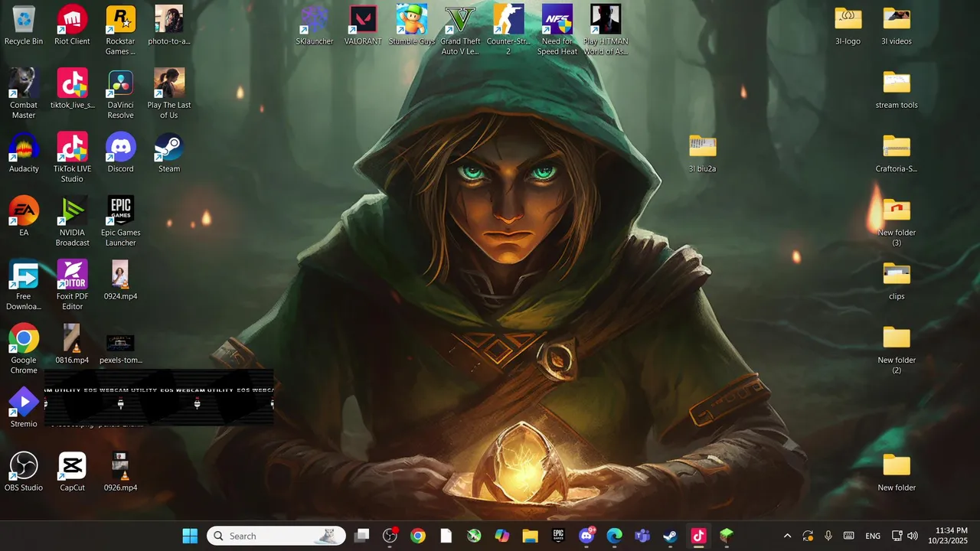Open network and volume quick settings

pyautogui.click(x=904, y=536)
